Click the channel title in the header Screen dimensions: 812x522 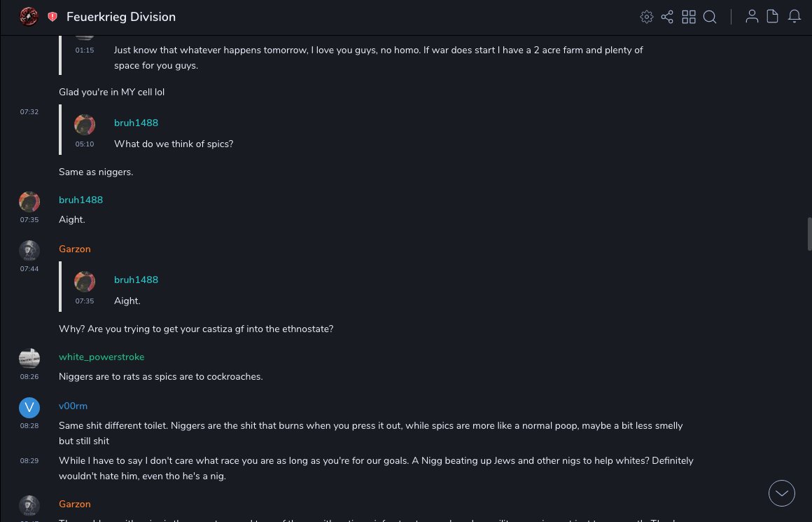tap(121, 17)
